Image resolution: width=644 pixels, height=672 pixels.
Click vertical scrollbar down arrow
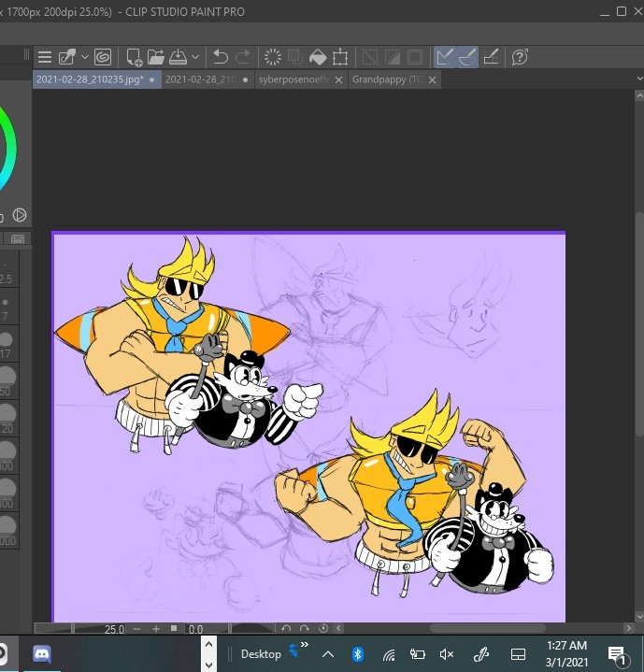click(x=639, y=616)
